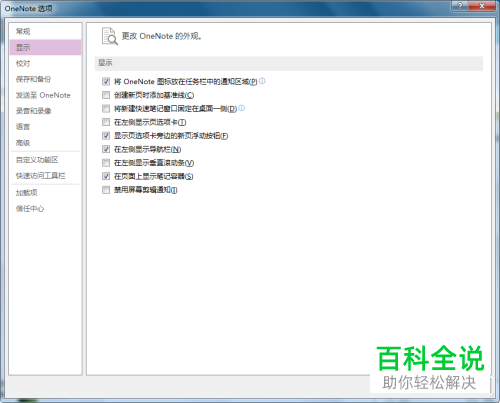Screen dimensions: 500x403
Task: Toggle 在页面上显示笔记容器 checkbox
Action: [106, 176]
